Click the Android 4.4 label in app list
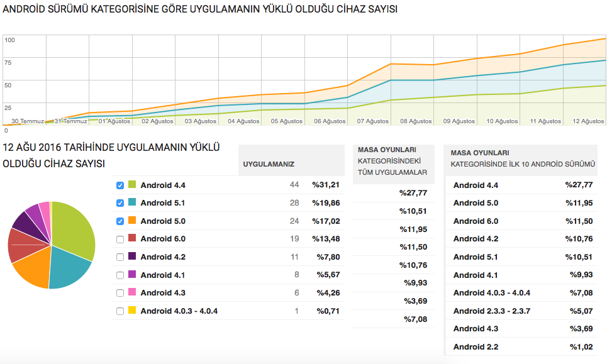 click(163, 185)
